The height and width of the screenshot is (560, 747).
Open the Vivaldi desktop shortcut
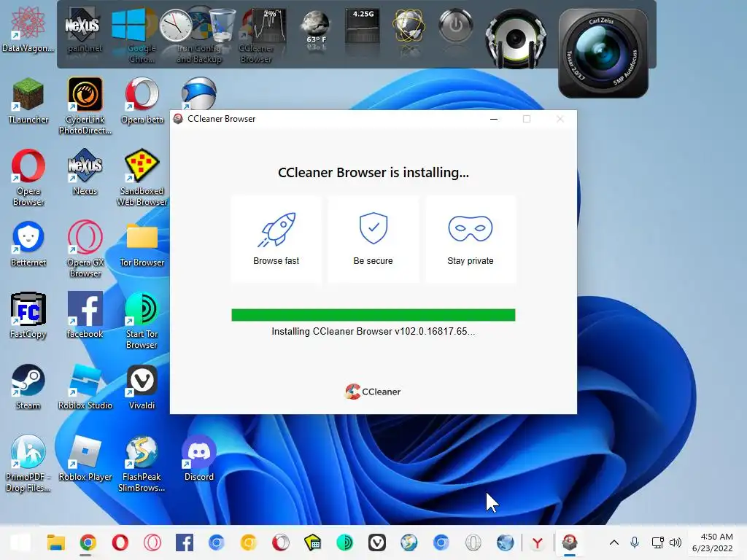click(x=142, y=386)
